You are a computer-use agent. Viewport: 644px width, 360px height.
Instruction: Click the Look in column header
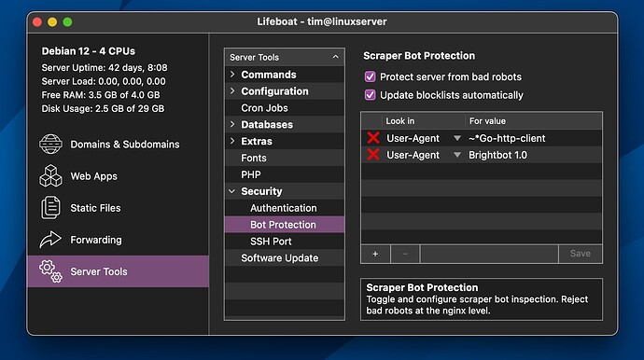(x=423, y=121)
